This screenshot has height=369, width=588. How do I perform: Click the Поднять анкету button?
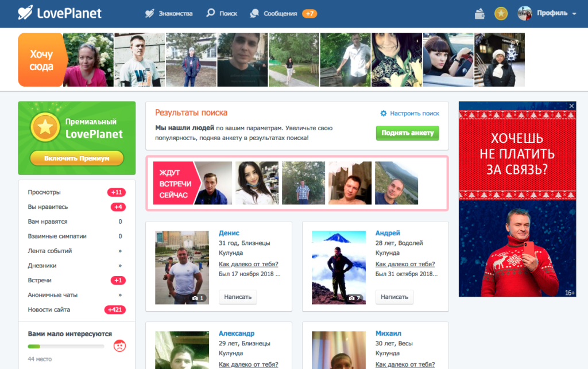click(x=407, y=133)
